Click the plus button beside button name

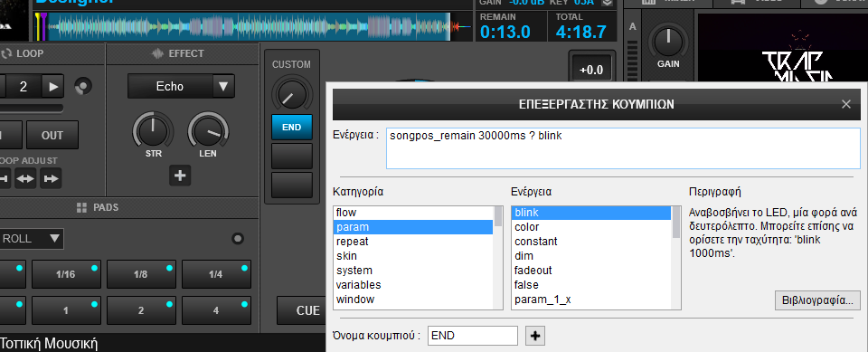(535, 336)
